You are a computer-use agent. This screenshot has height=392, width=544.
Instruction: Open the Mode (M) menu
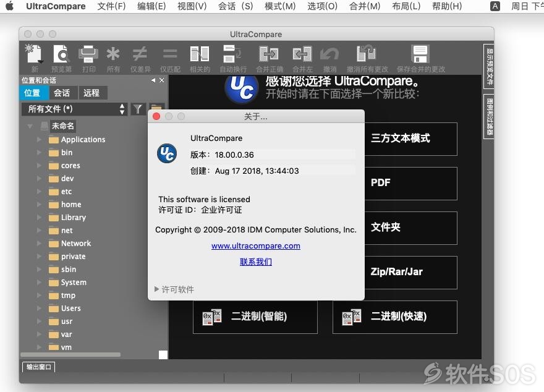[x=280, y=6]
